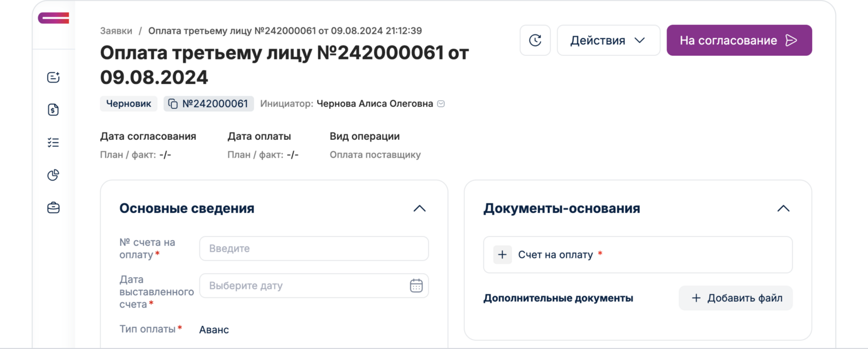
Task: Open the new request sidebar icon
Action: tap(53, 77)
